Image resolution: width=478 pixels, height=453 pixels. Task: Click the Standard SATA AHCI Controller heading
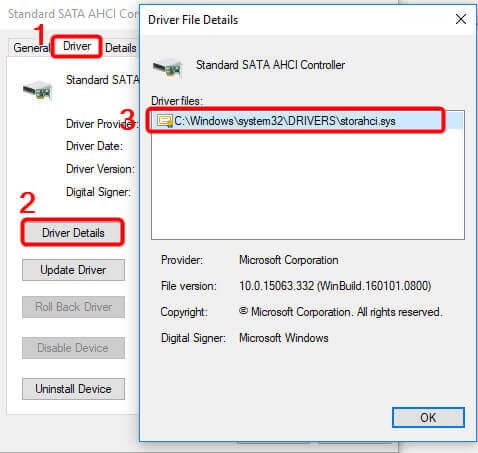(270, 65)
